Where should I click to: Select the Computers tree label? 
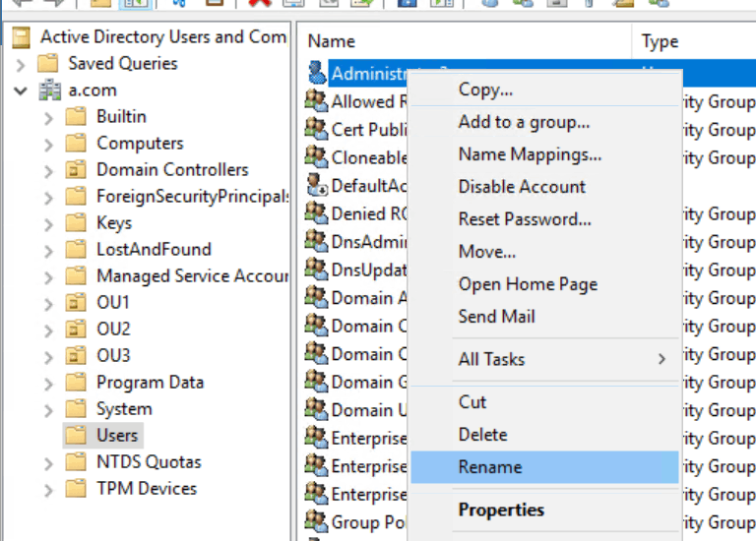pyautogui.click(x=140, y=143)
